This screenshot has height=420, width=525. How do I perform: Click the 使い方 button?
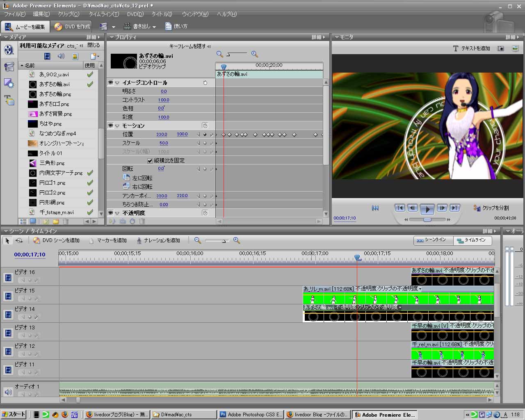click(x=176, y=26)
